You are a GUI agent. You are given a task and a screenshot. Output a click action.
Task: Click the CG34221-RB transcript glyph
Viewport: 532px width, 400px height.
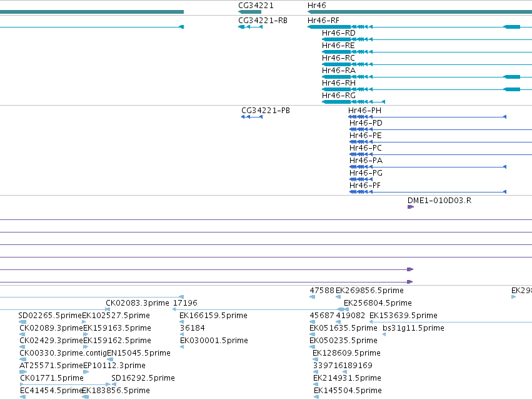tap(251, 27)
